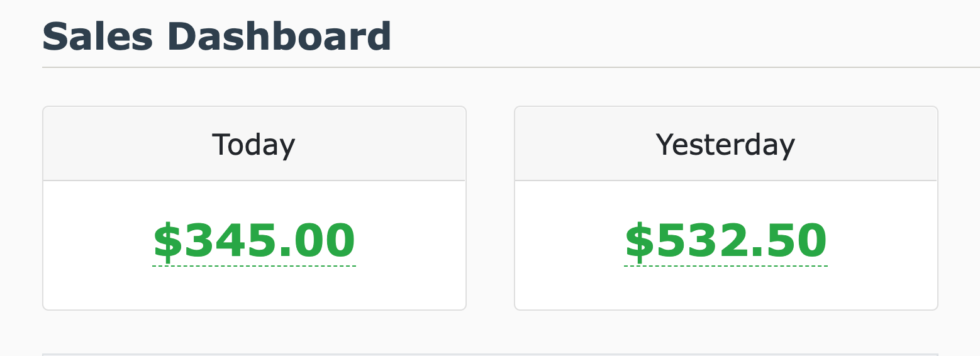Click the $345.00 sales amount

(x=254, y=242)
